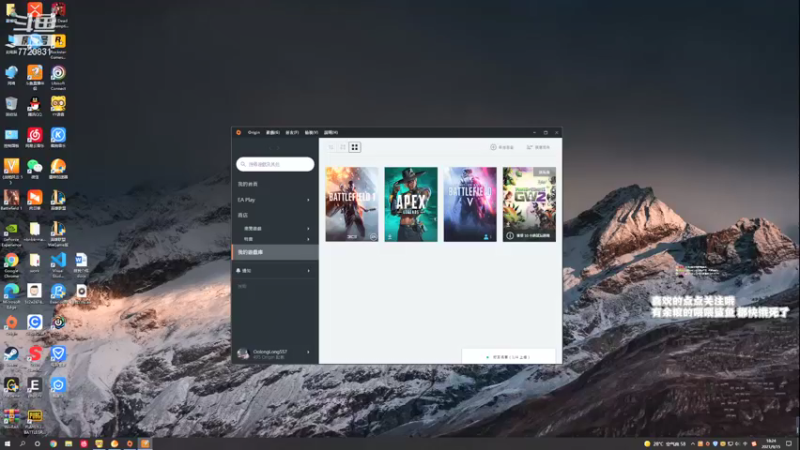Click the back navigation arrow in sidebar

[271, 148]
